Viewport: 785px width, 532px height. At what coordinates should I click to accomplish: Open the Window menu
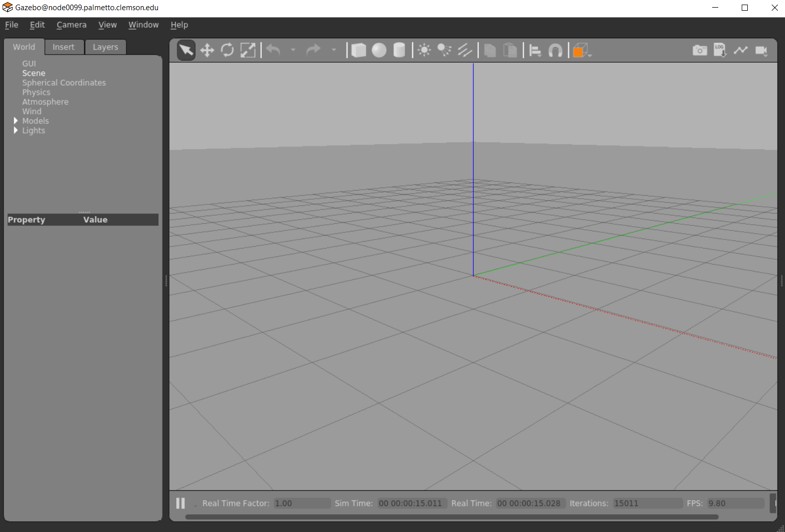point(143,24)
